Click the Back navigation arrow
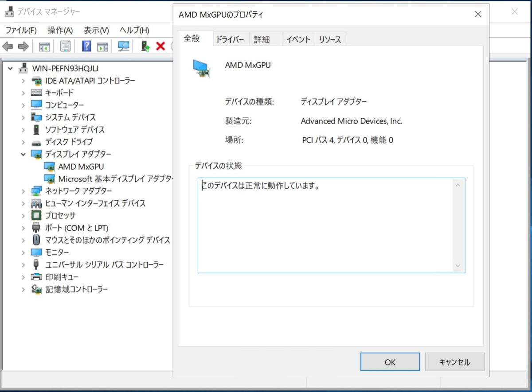 pos(7,46)
